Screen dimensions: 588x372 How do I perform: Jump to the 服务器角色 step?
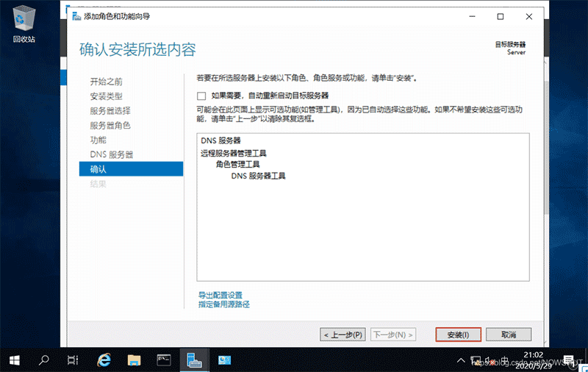click(x=110, y=125)
